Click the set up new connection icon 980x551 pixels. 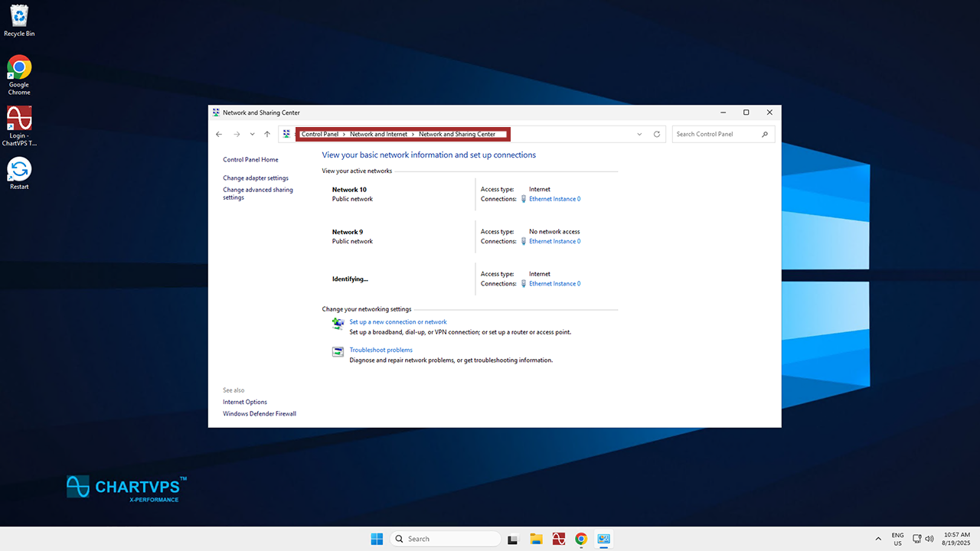(x=338, y=324)
